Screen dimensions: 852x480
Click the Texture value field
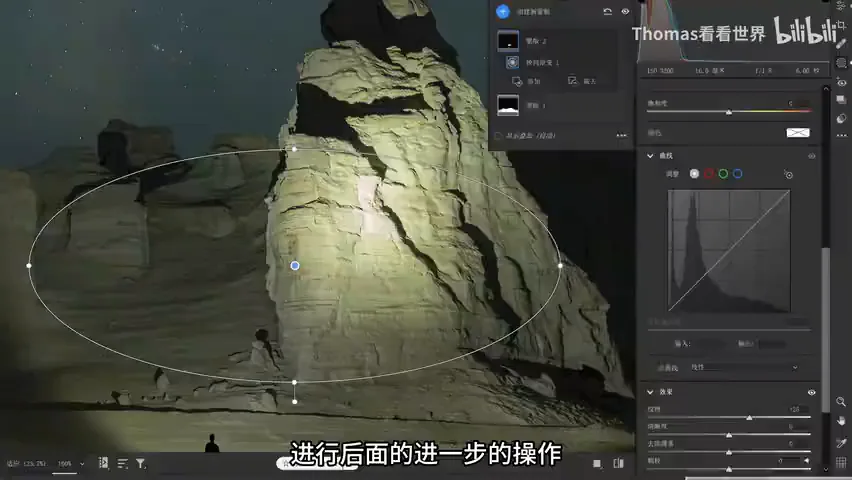pos(798,409)
